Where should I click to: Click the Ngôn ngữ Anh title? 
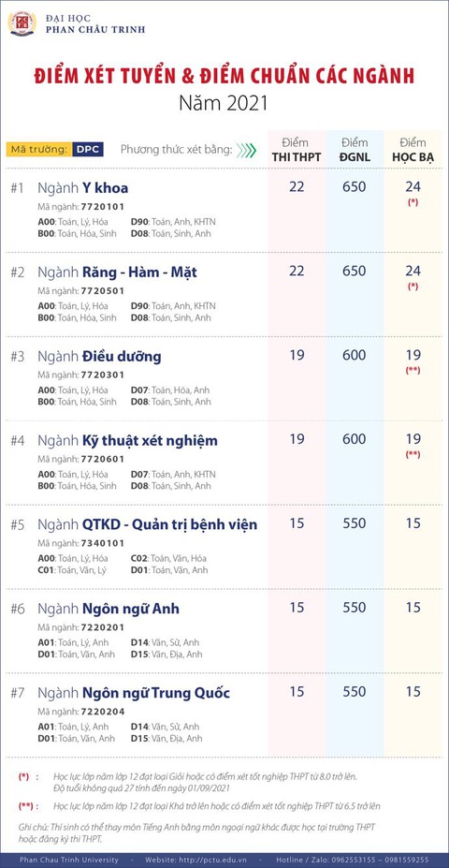click(x=131, y=609)
